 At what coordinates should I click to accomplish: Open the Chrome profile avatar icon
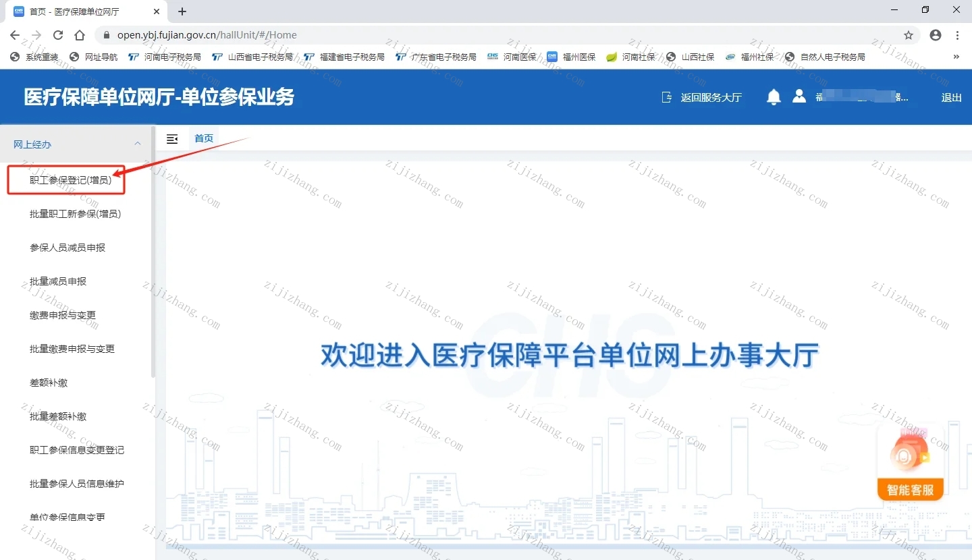[936, 35]
